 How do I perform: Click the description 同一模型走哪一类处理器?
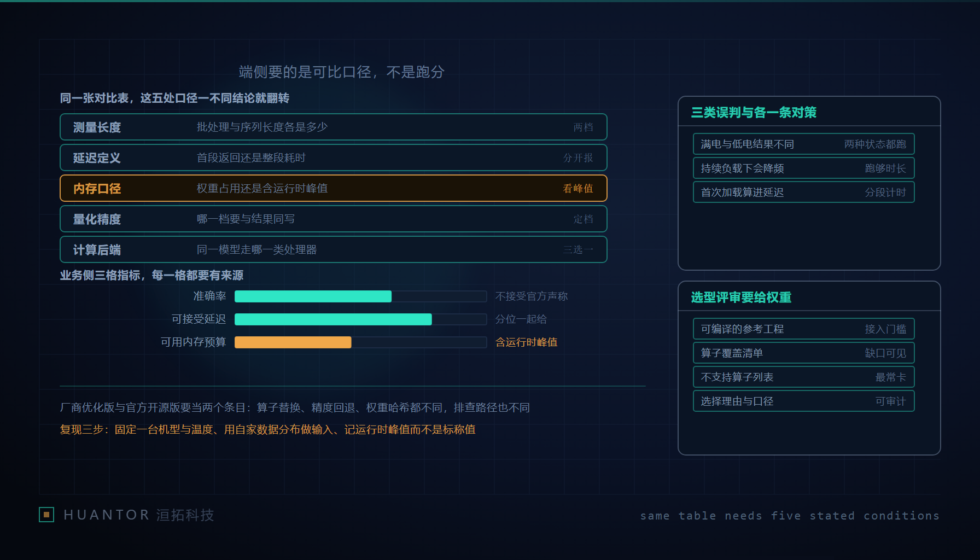click(256, 249)
